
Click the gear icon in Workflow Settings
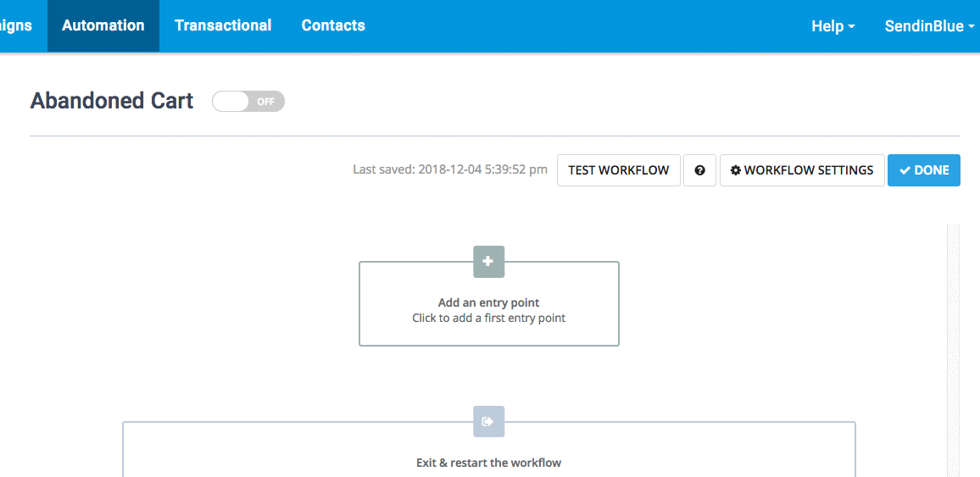pos(736,170)
